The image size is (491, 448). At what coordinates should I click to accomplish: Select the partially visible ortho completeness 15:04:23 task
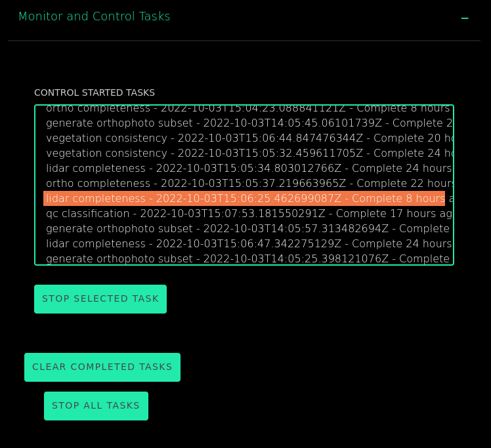point(243,110)
